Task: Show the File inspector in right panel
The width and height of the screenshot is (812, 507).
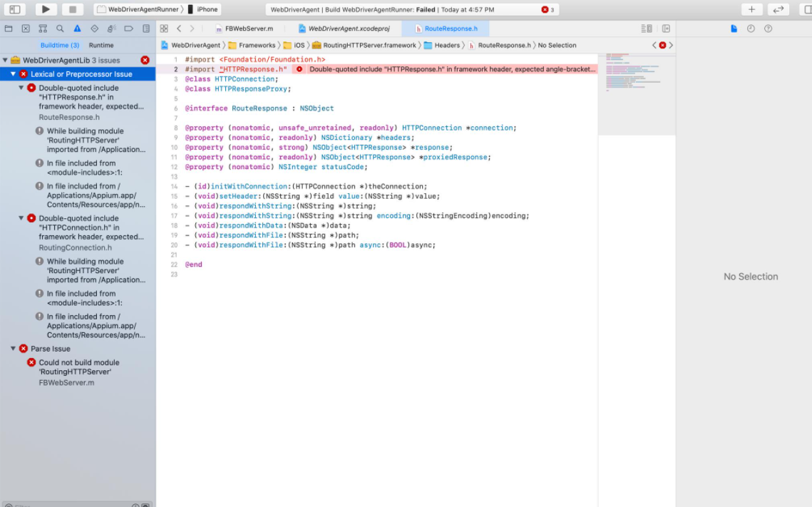Action: [734, 28]
